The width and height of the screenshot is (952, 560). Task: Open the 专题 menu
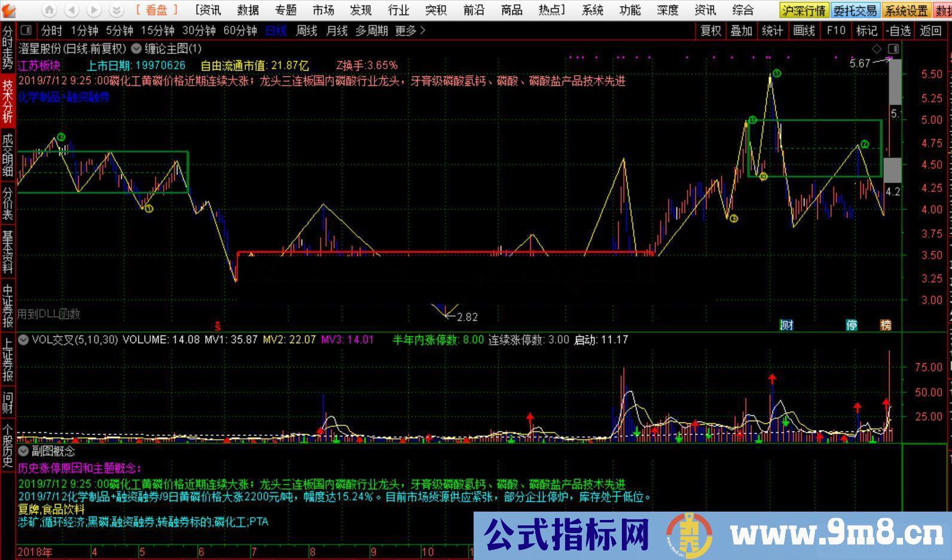(x=286, y=10)
